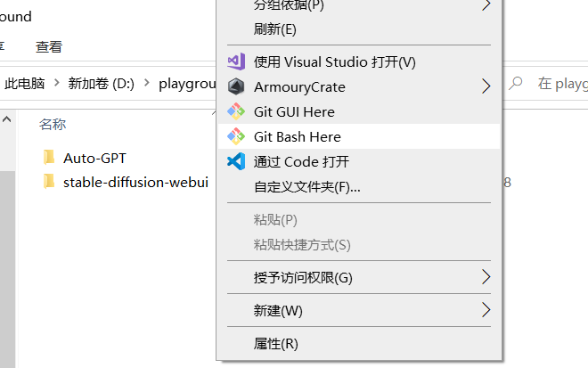Select 自定义文件夹(F)... menu entry
This screenshot has width=588, height=368.
point(306,187)
